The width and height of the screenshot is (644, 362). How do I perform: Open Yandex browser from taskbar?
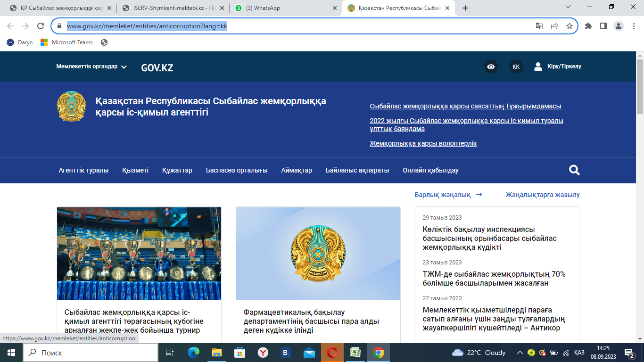(x=263, y=353)
